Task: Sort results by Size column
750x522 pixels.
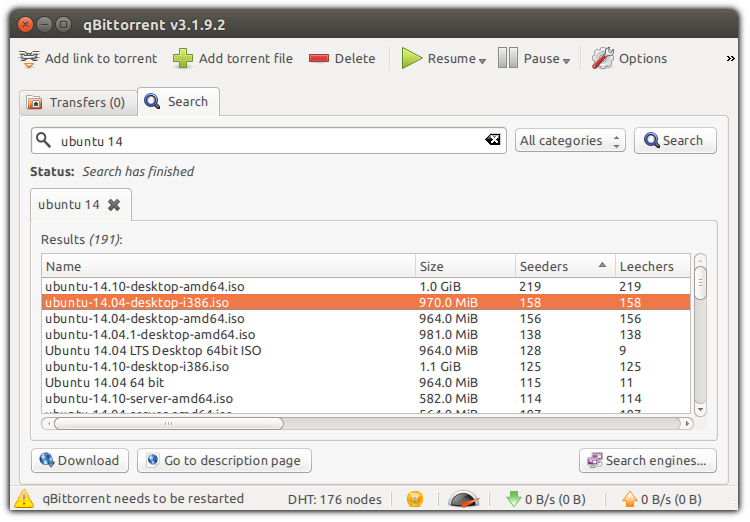Action: coord(465,266)
